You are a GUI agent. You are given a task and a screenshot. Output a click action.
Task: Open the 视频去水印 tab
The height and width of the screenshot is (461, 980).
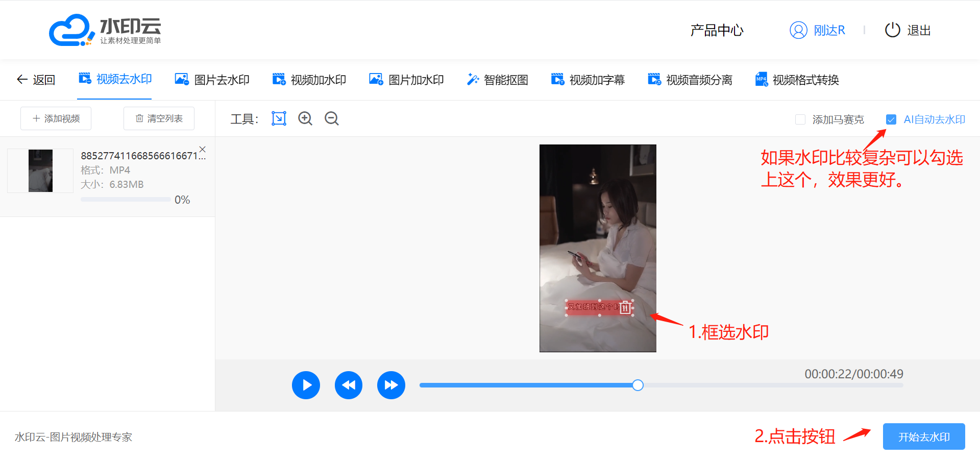[x=115, y=79]
